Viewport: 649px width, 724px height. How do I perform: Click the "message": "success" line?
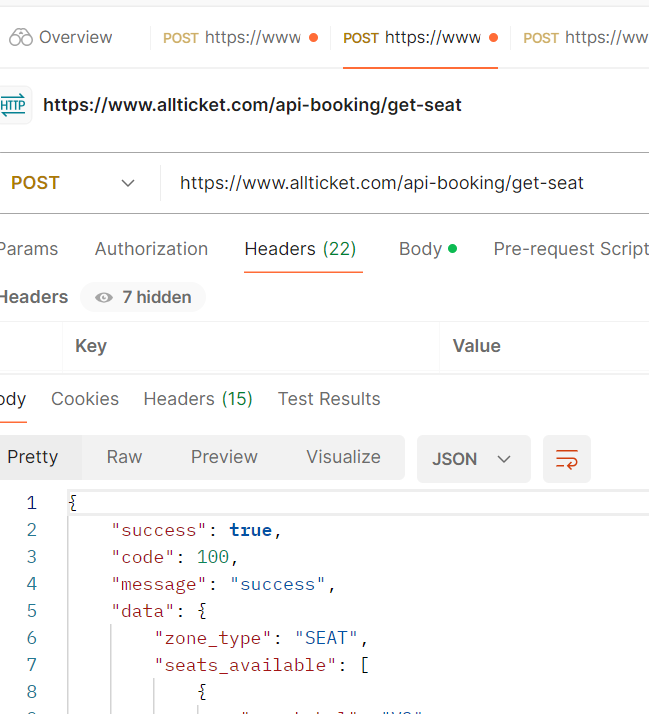[x=223, y=584]
